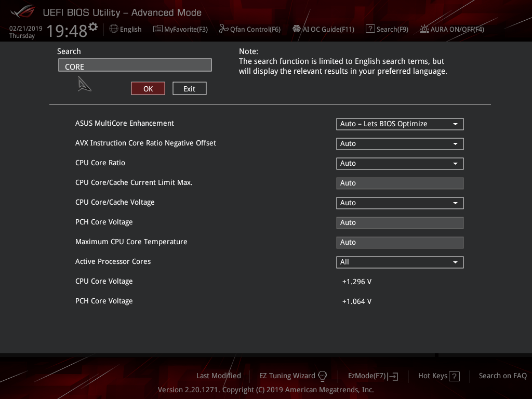Click the first PCH Core Voltage Auto field
532x399 pixels.
pos(400,222)
